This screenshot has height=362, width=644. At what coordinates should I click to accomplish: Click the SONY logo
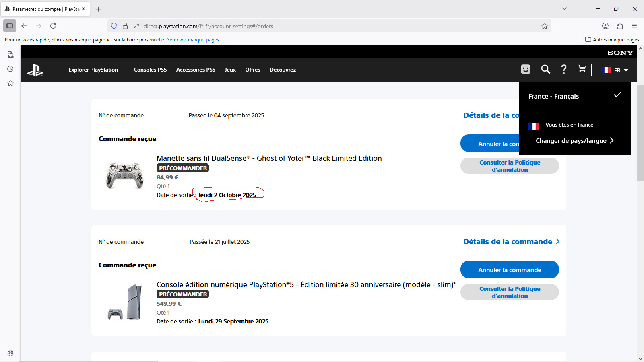click(x=620, y=53)
